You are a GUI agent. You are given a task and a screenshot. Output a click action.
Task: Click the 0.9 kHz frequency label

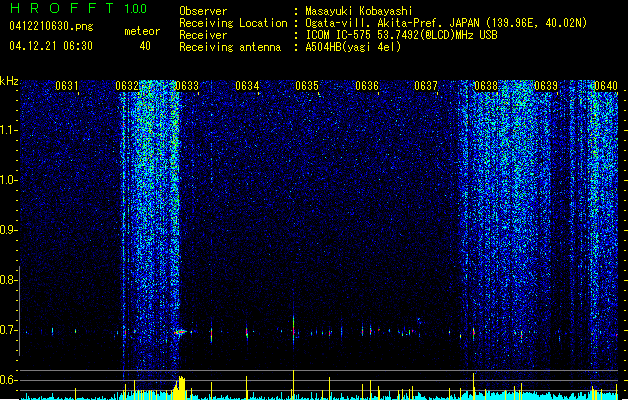[8, 230]
